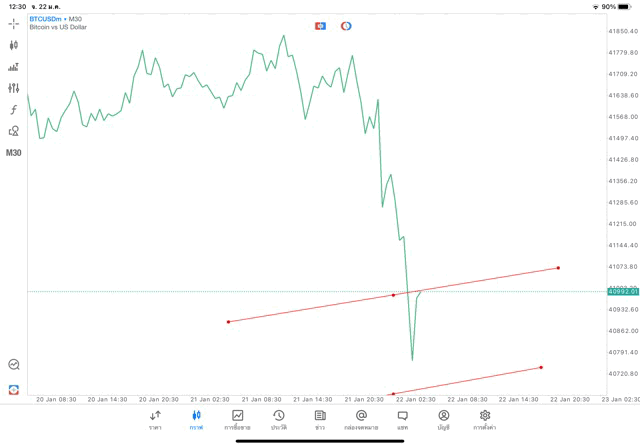Open the การซื้อขาย trade tab

(238, 419)
